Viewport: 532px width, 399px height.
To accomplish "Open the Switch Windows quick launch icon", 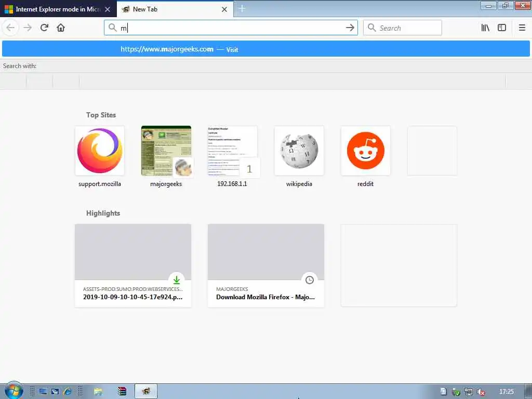I will click(x=55, y=392).
